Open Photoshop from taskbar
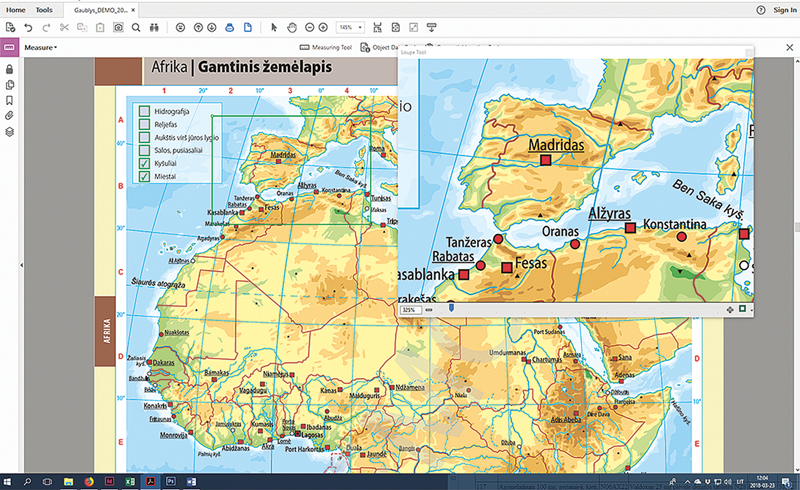This screenshot has width=800, height=490. 170,481
